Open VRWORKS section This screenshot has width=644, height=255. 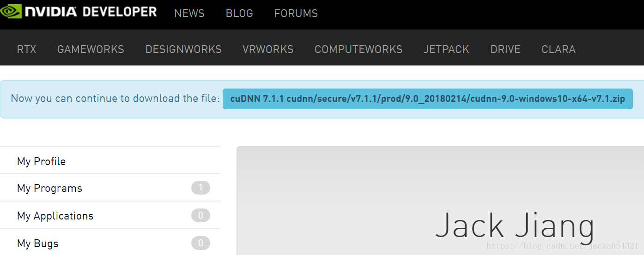(268, 49)
